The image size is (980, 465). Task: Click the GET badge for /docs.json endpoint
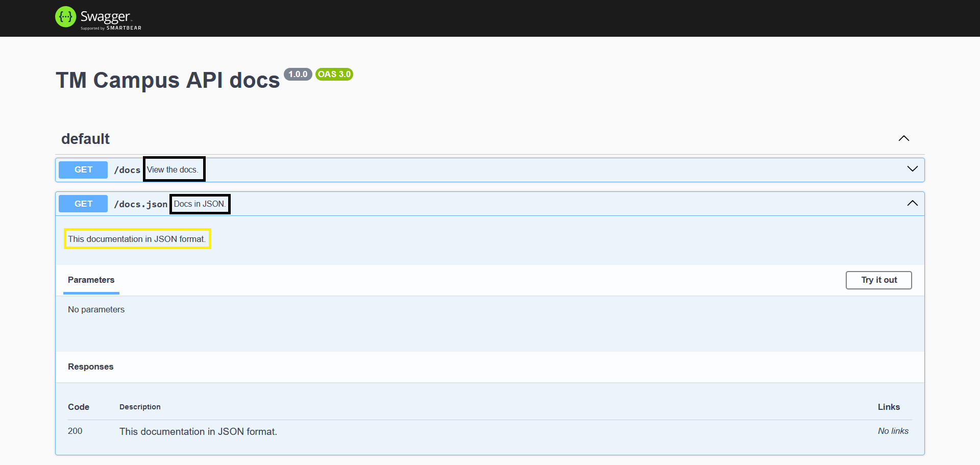[83, 203]
